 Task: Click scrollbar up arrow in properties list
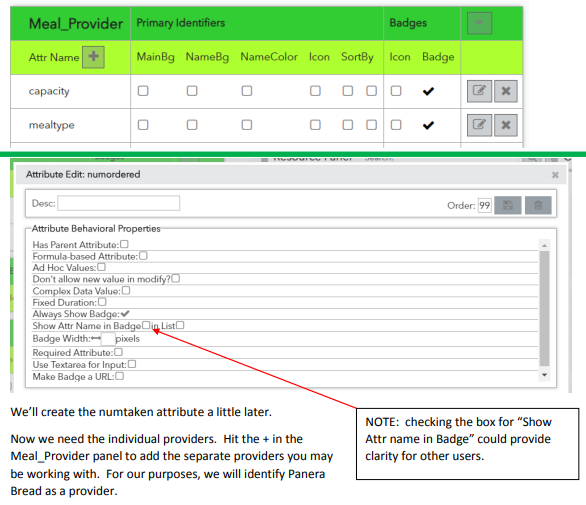pyautogui.click(x=544, y=246)
